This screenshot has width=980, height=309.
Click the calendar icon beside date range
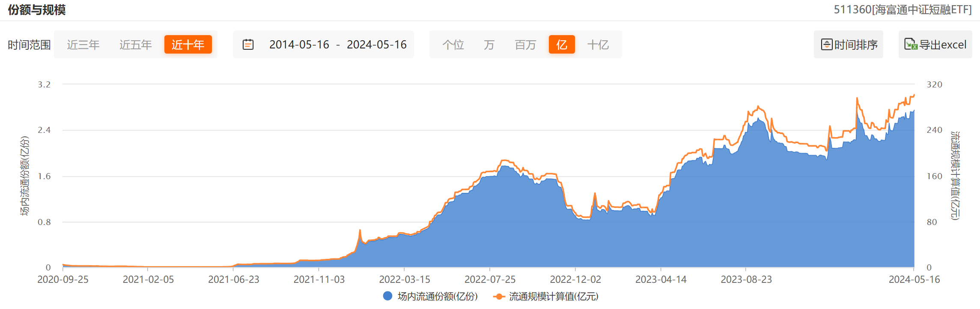coord(248,45)
